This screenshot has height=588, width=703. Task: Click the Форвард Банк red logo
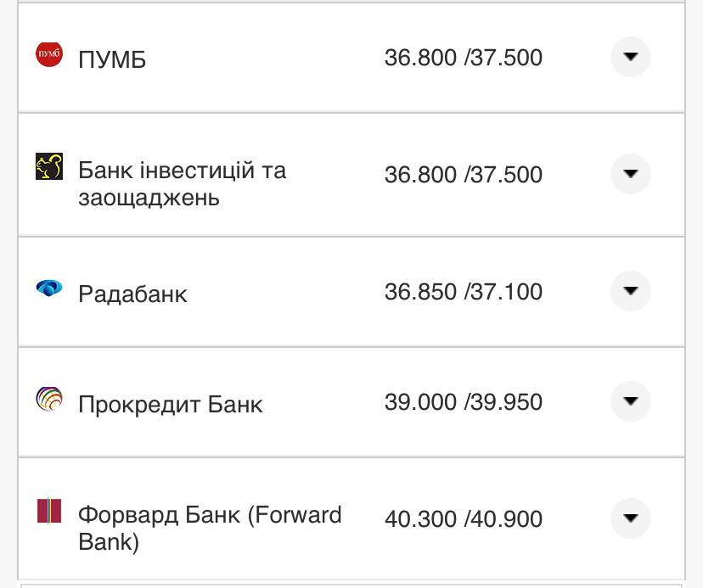[48, 509]
